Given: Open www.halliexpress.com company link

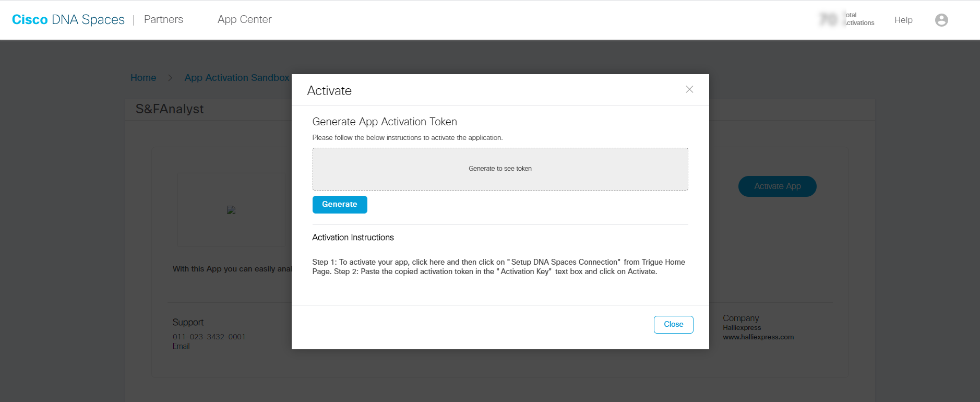Looking at the screenshot, I should pyautogui.click(x=758, y=337).
